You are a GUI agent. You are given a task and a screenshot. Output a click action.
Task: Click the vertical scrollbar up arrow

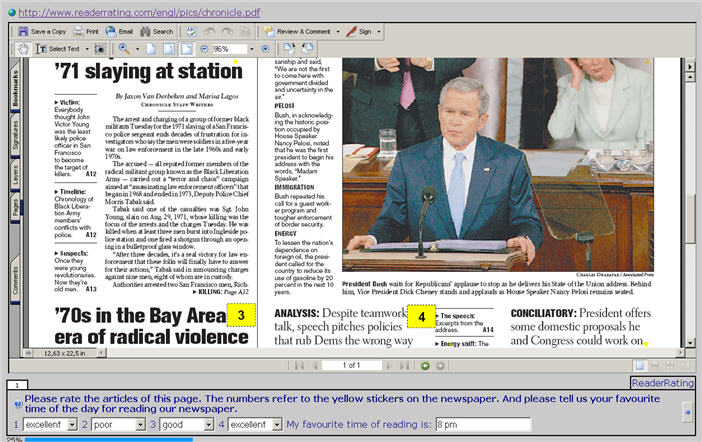(x=690, y=77)
